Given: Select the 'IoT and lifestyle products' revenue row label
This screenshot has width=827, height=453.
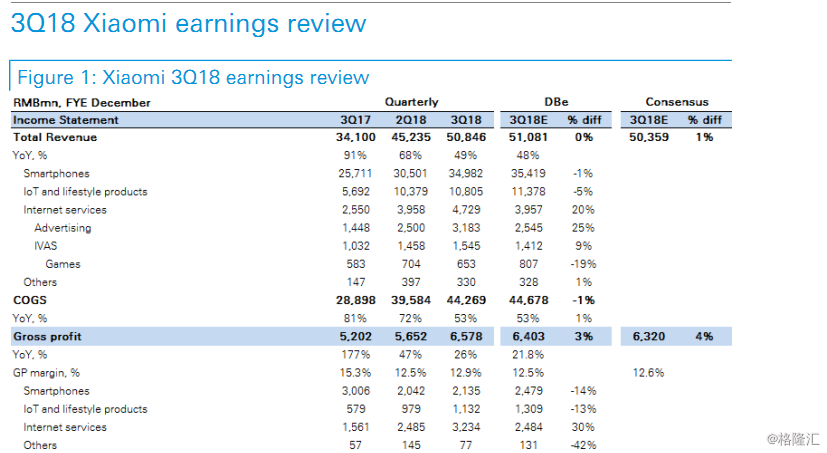Looking at the screenshot, I should [x=85, y=192].
